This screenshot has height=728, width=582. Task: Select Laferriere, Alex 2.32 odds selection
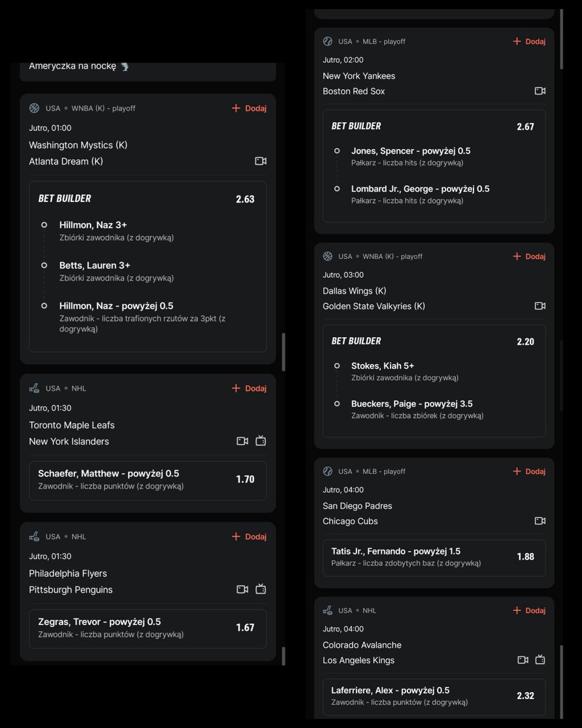coord(434,697)
